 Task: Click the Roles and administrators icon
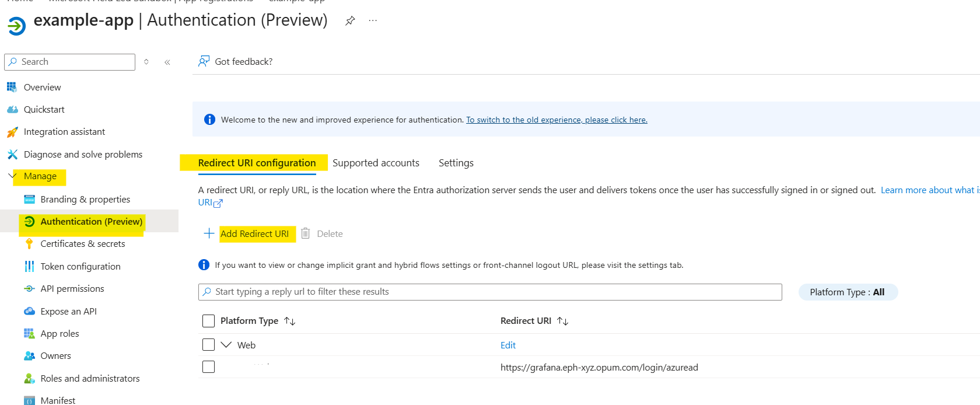(x=29, y=378)
